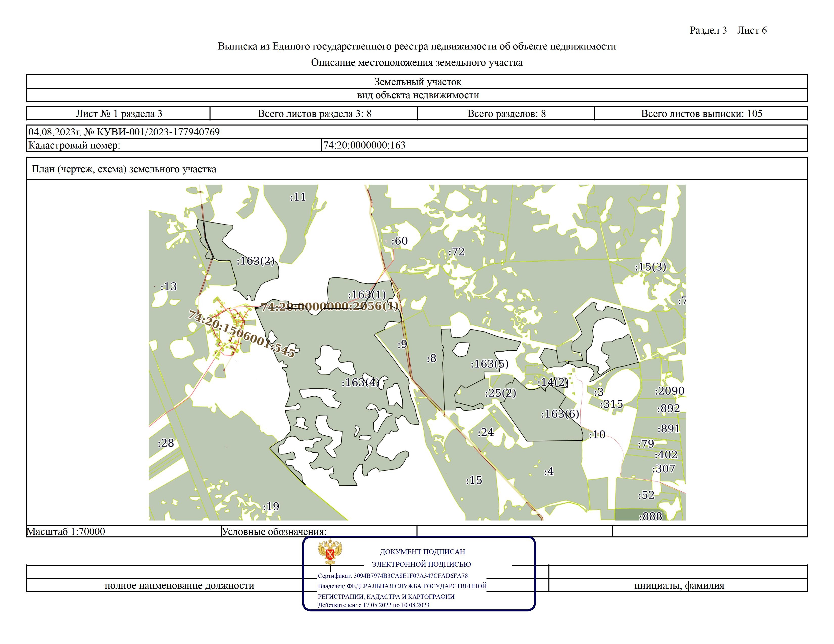Click parcel label :2090
The height and width of the screenshot is (644, 834).
670,391
